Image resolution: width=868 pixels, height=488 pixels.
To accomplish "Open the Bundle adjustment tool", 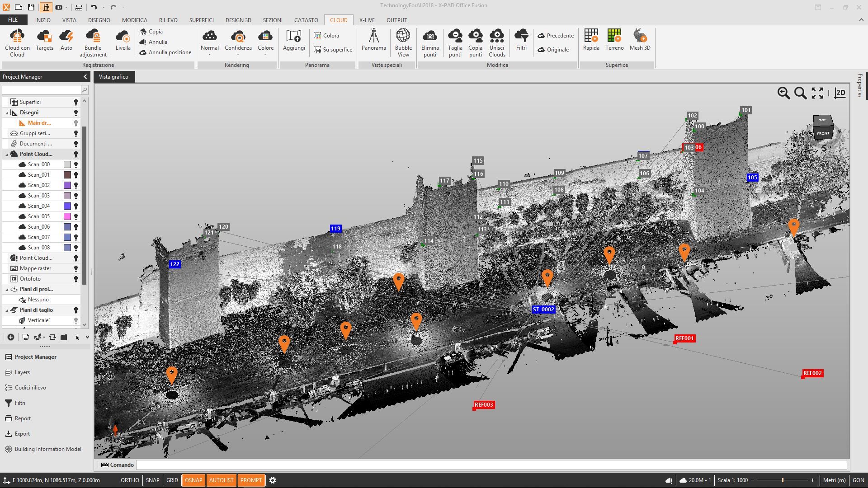I will point(93,43).
